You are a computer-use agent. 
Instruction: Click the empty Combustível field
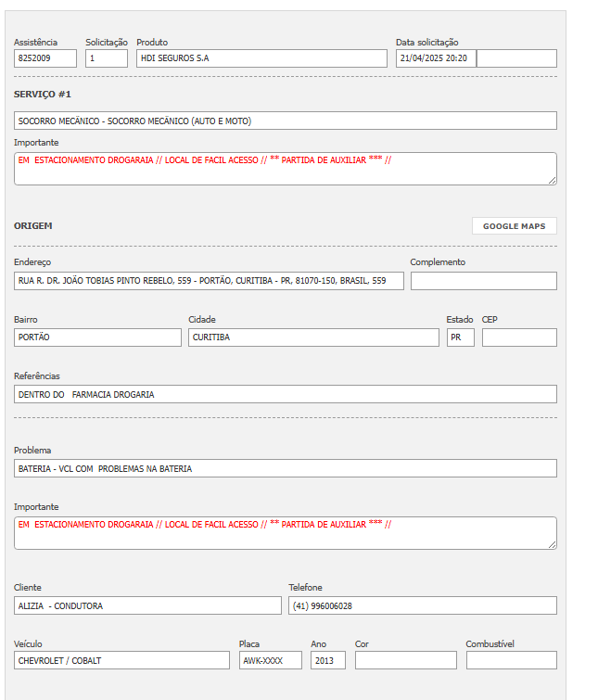(x=511, y=660)
